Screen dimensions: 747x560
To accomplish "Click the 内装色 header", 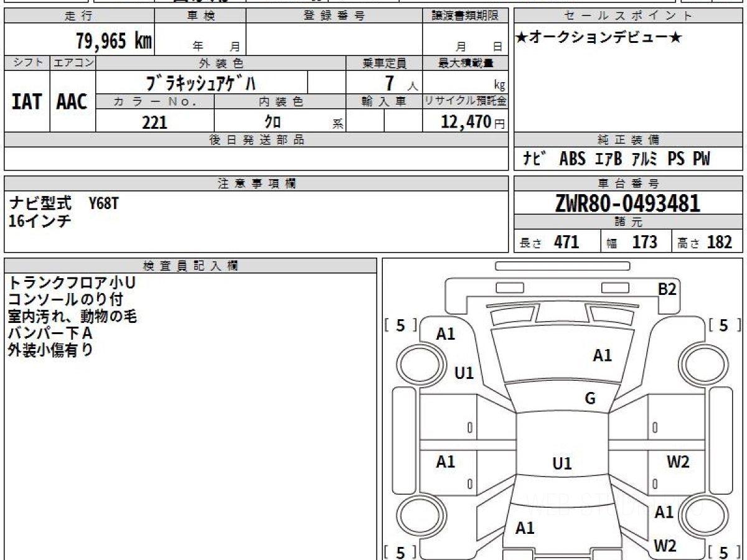I will [x=280, y=101].
